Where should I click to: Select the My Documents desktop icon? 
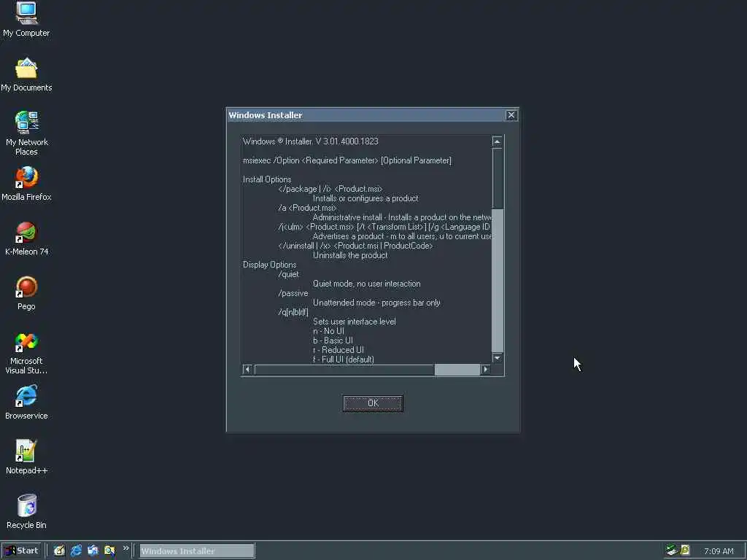[26, 74]
